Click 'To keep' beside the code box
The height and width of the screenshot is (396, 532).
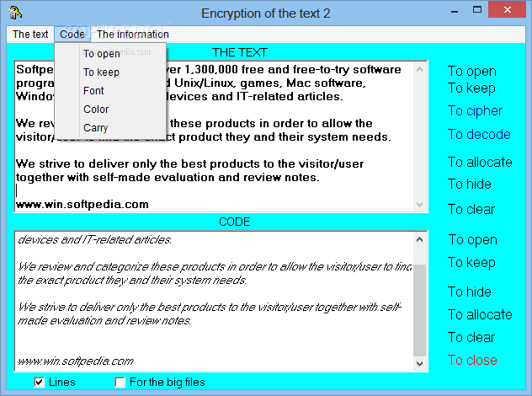(x=471, y=262)
